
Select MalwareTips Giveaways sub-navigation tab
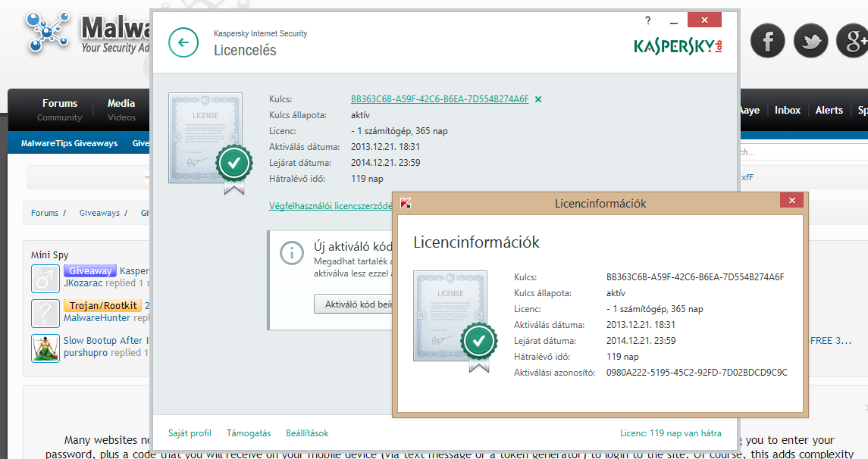click(x=69, y=143)
